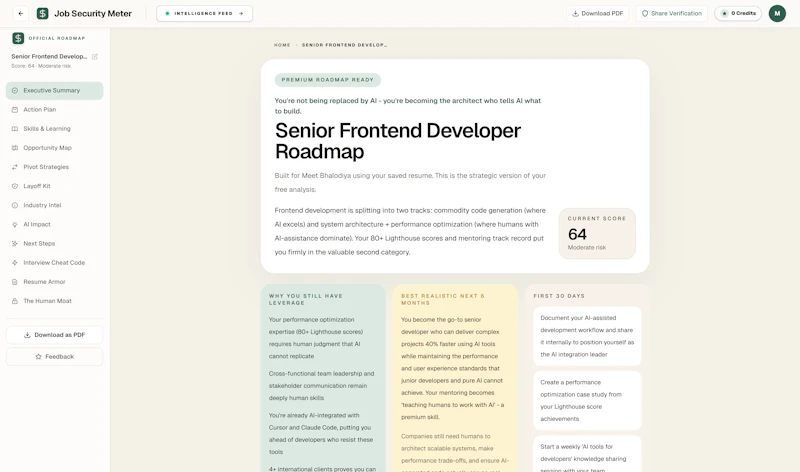Click the Official Roadmap logo icon

click(x=18, y=38)
